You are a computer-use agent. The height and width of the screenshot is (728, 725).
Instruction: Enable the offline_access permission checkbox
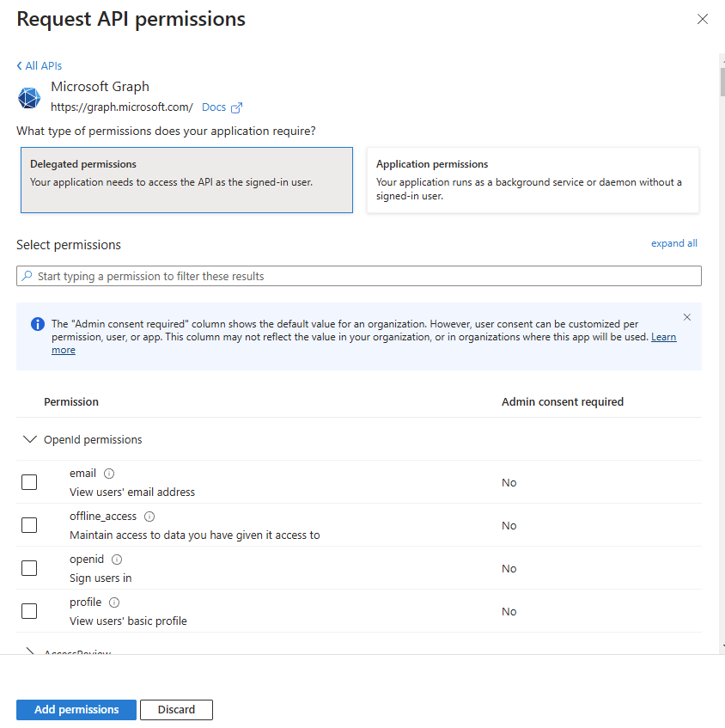click(29, 525)
